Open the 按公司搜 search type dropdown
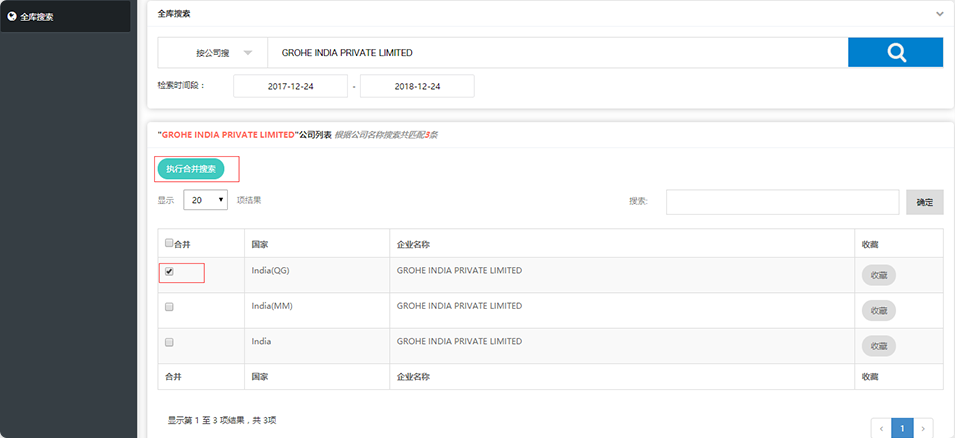Viewport: 955px width, 438px height. tap(213, 53)
